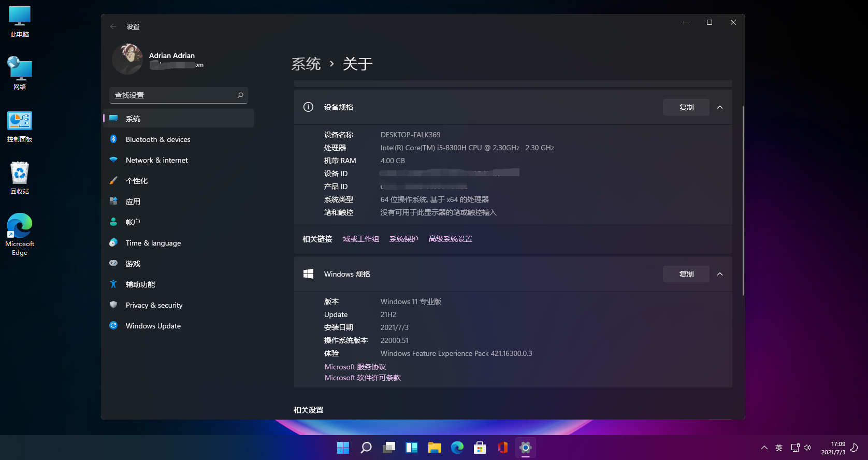This screenshot has height=460, width=868.
Task: Open the Start menu
Action: [x=343, y=448]
